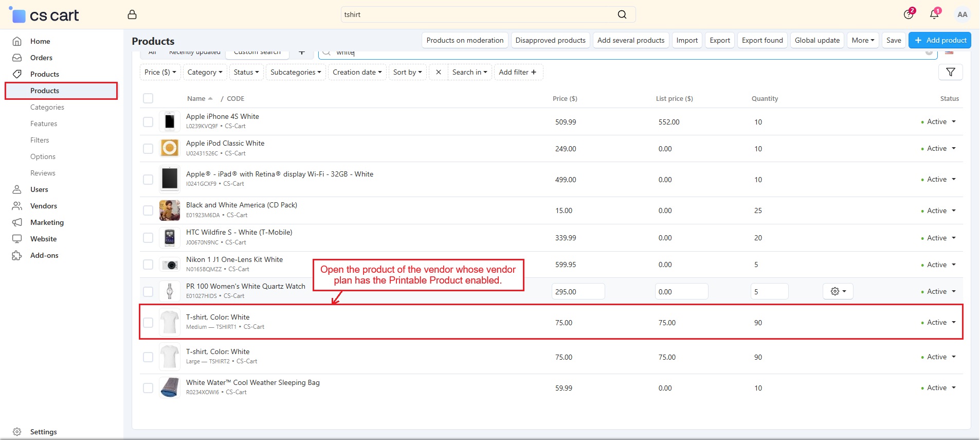Click the funnel filter icon
980x440 pixels.
(x=950, y=73)
